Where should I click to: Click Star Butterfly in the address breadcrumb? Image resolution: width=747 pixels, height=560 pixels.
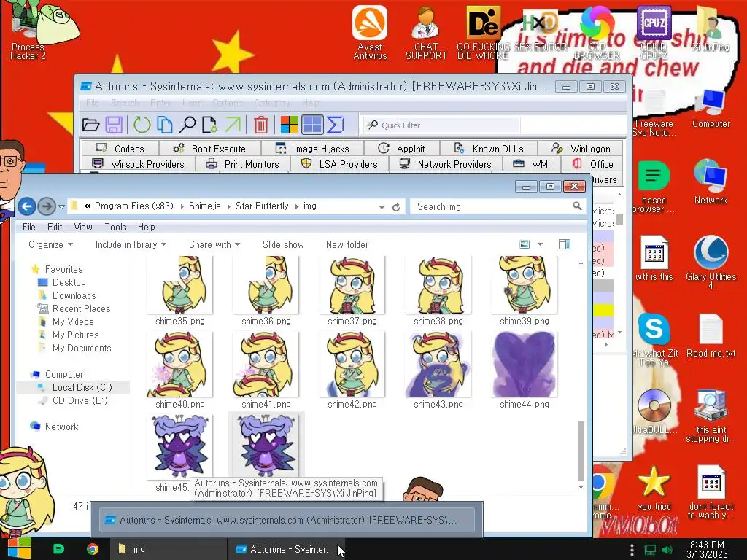pyautogui.click(x=262, y=206)
